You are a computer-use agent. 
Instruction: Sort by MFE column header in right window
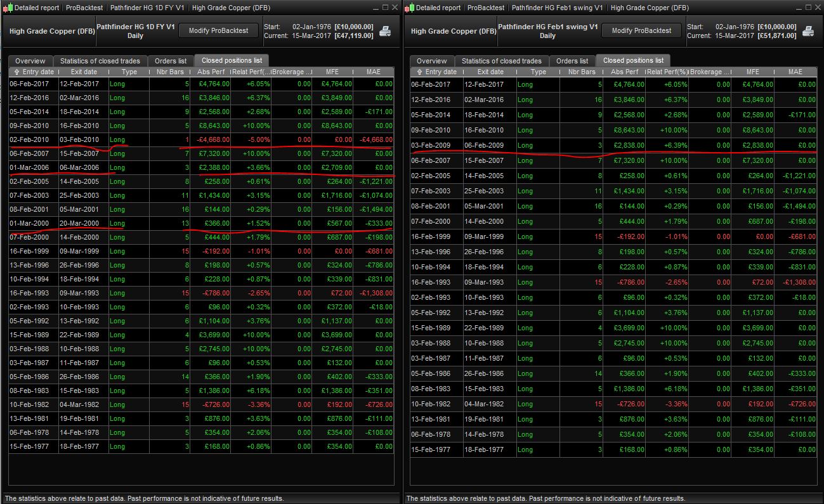click(x=752, y=72)
